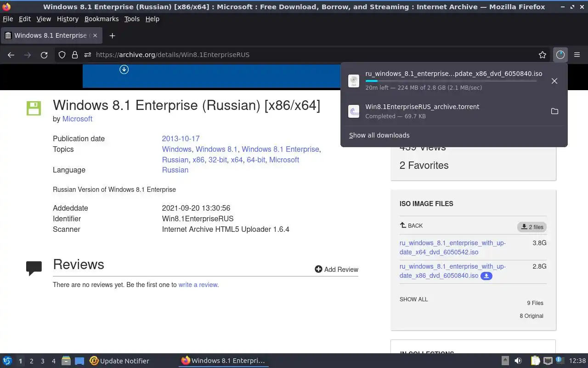The image size is (588, 368).
Task: Open the file manager from the taskbar
Action: [66, 361]
